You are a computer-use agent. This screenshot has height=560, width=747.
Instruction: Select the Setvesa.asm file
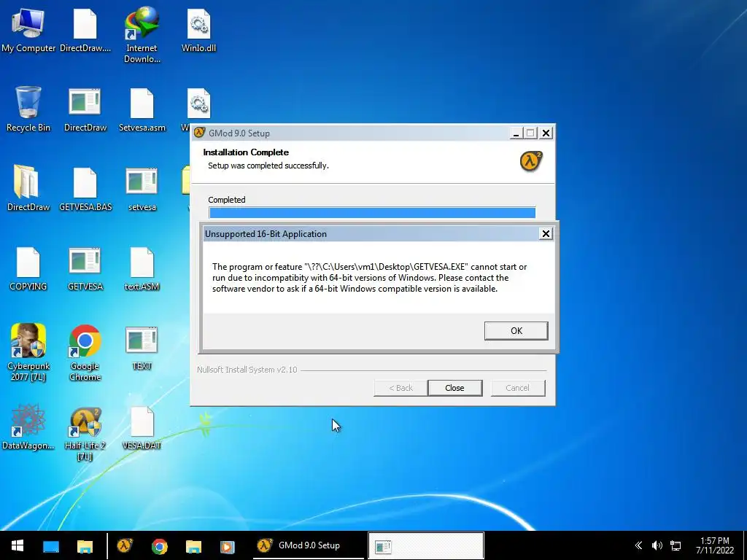(142, 109)
